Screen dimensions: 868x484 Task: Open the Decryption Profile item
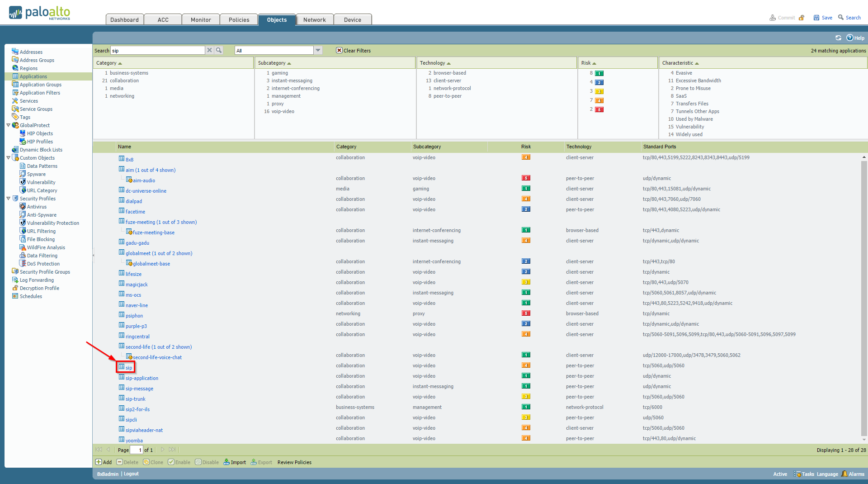pos(39,288)
